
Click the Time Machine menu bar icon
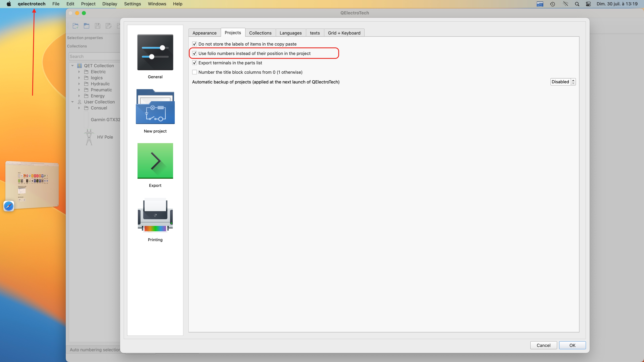pyautogui.click(x=552, y=4)
